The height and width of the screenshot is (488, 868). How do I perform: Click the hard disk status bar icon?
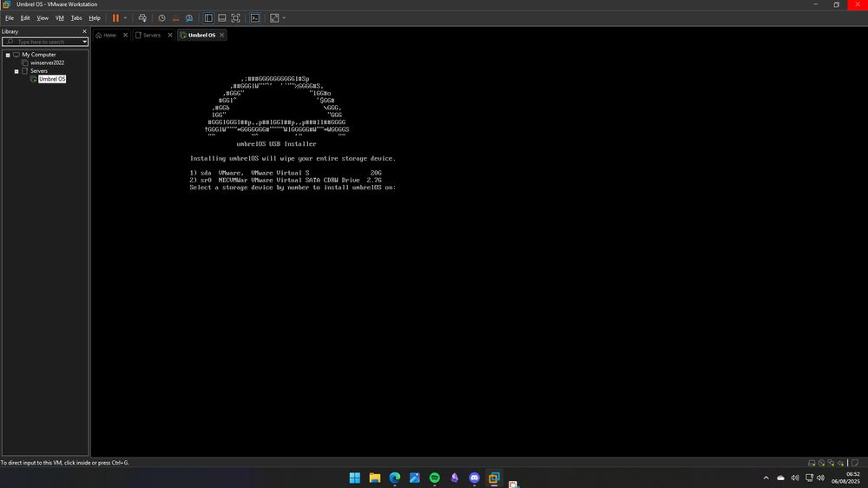812,463
